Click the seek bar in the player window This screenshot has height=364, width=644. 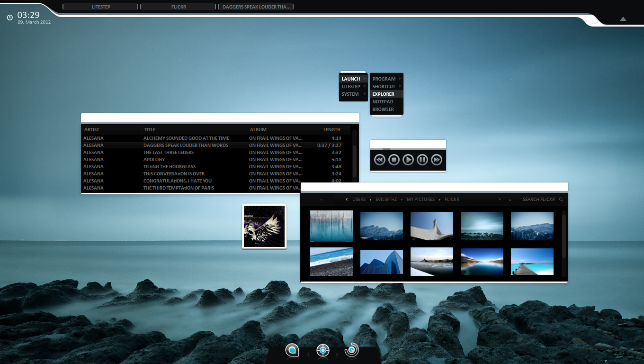408,149
